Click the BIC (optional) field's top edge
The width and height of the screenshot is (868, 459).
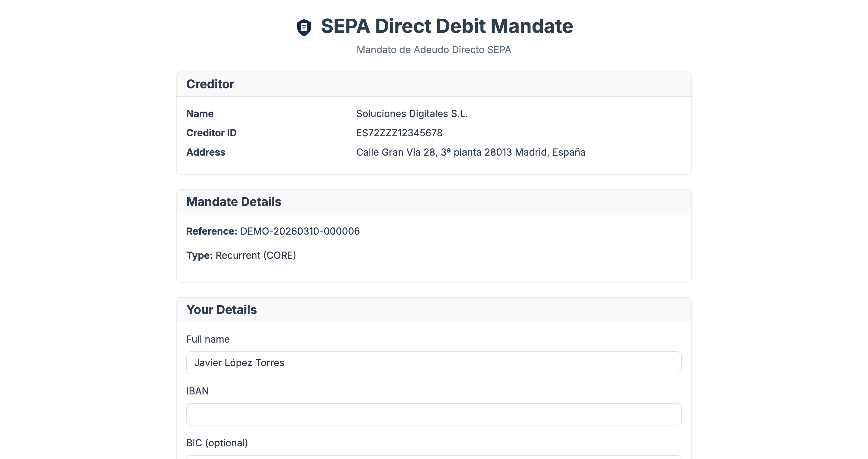(x=434, y=457)
